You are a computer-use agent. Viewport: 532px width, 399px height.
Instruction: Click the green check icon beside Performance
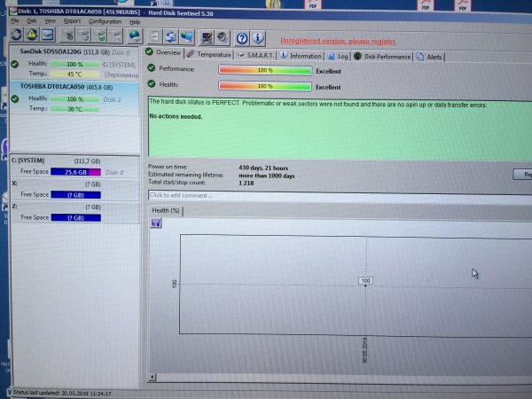(153, 68)
